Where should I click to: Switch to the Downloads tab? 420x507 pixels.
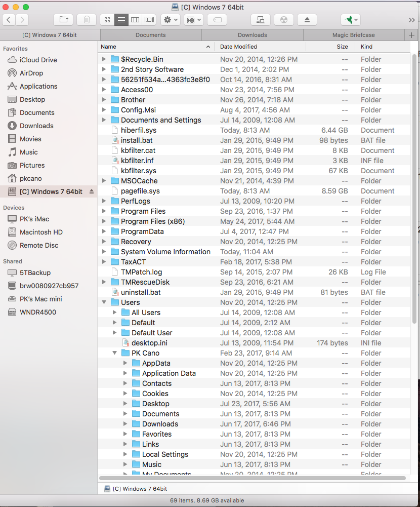252,35
